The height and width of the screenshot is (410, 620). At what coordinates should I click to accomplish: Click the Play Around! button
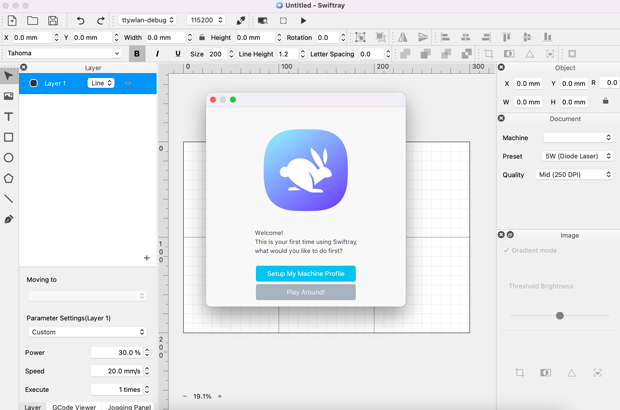pyautogui.click(x=306, y=292)
